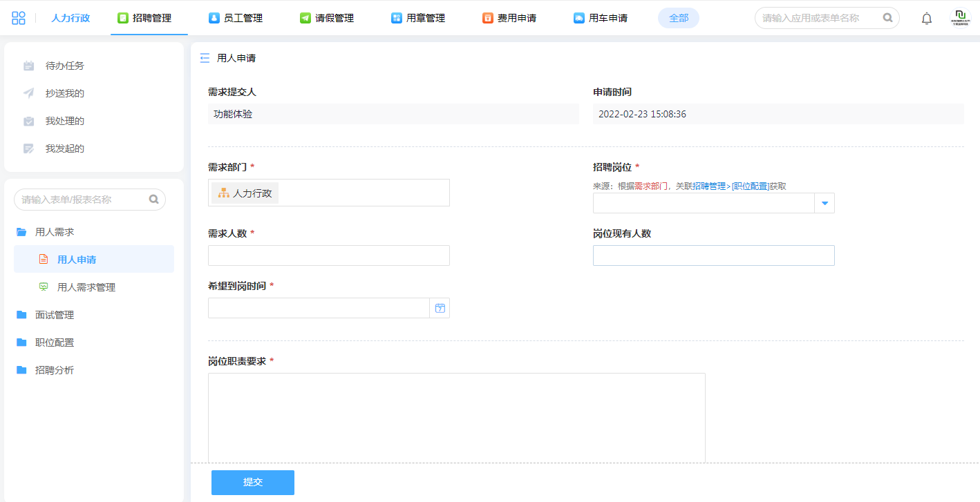Open calendar picker for 希望到岗时间

(x=440, y=308)
